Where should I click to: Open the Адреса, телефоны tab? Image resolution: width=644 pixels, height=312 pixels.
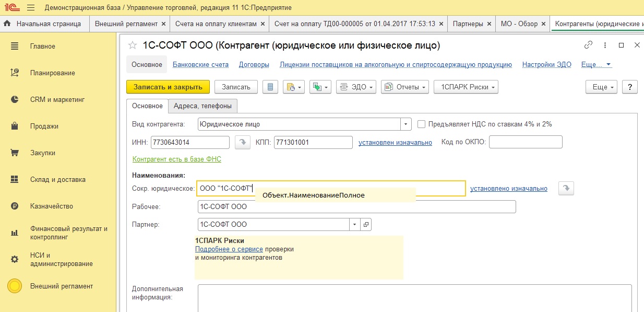point(203,106)
